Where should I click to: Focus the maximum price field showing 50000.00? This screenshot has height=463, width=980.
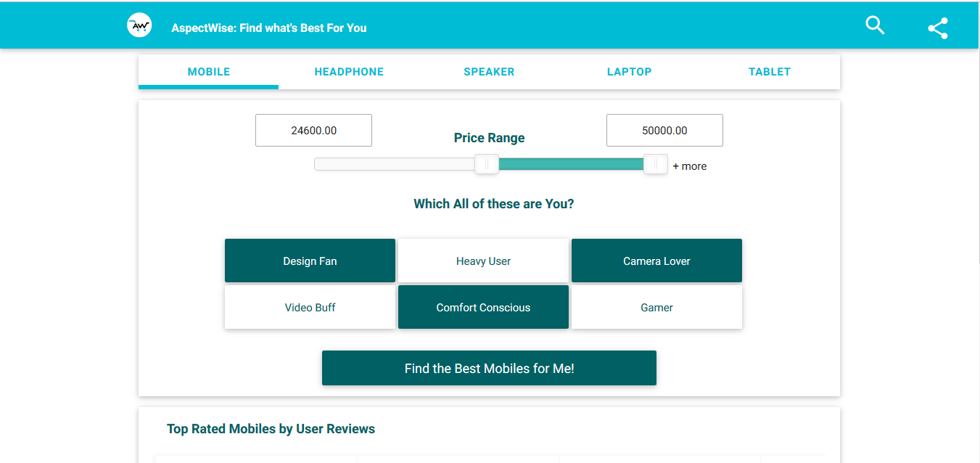coord(664,131)
